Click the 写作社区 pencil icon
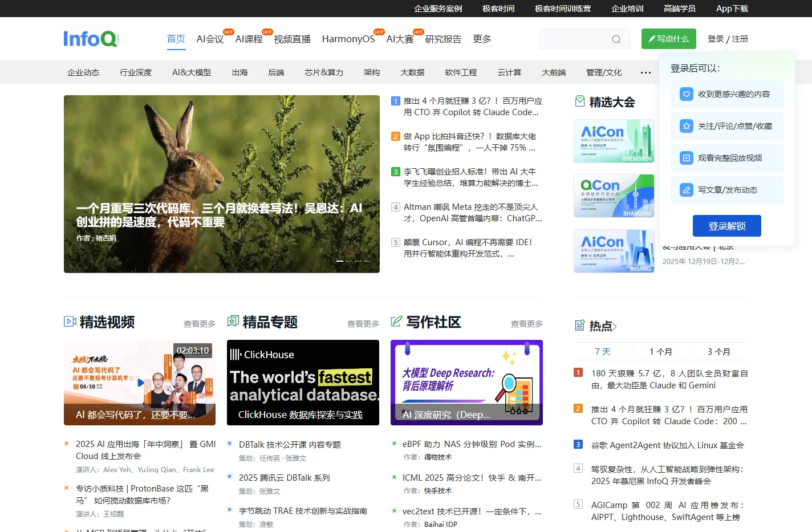This screenshot has width=812, height=532. pos(396,322)
